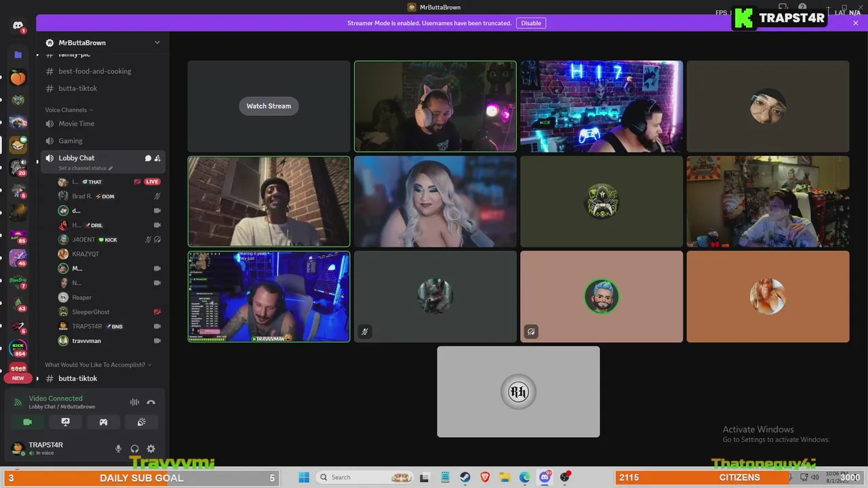Image resolution: width=868 pixels, height=488 pixels.
Task: Focus video tile of blonde woman
Action: pyautogui.click(x=435, y=201)
